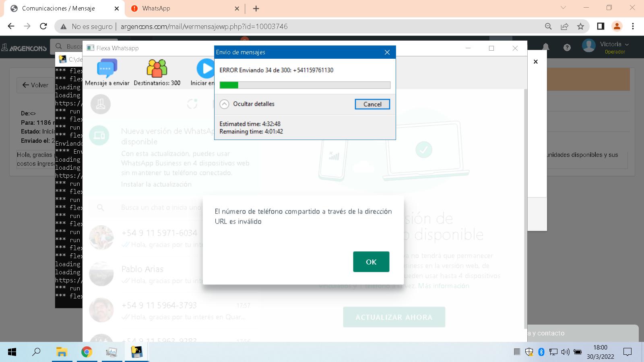The width and height of the screenshot is (644, 362).
Task: Open Windows taskbar search
Action: point(36,352)
